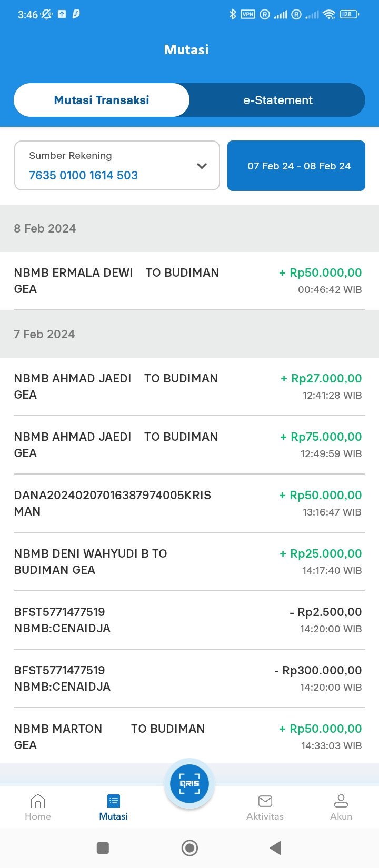
Task: Switch to Mutasi Transaksi tab
Action: pyautogui.click(x=102, y=100)
